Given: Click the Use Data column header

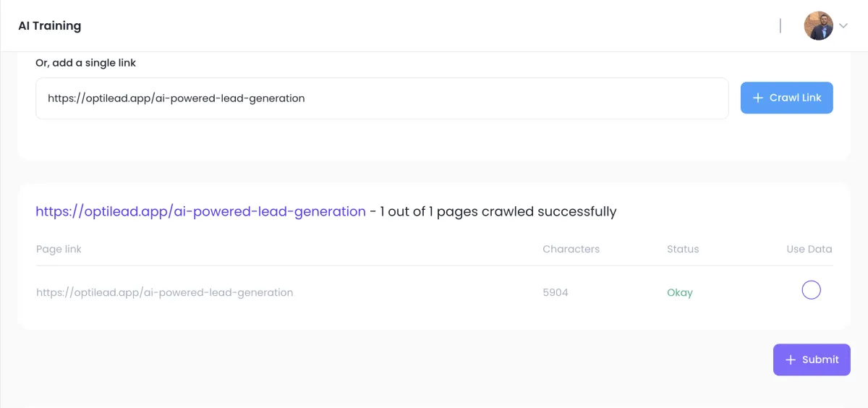Looking at the screenshot, I should 809,249.
